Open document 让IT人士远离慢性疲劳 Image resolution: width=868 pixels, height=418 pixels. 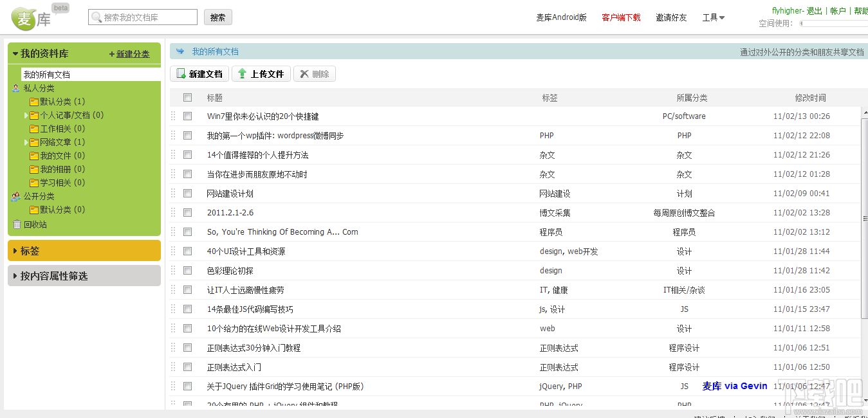(245, 290)
